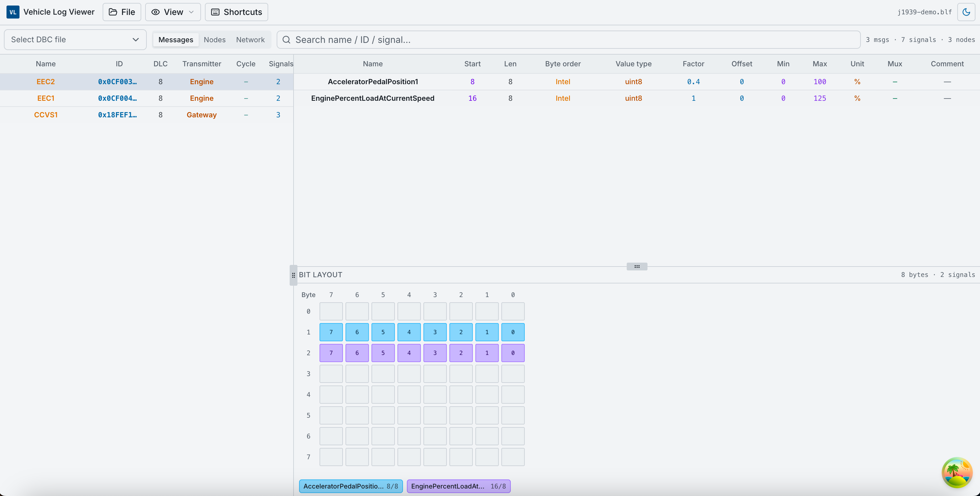Screen dimensions: 980x496
Task: Click the Value type column header
Action: pos(634,64)
